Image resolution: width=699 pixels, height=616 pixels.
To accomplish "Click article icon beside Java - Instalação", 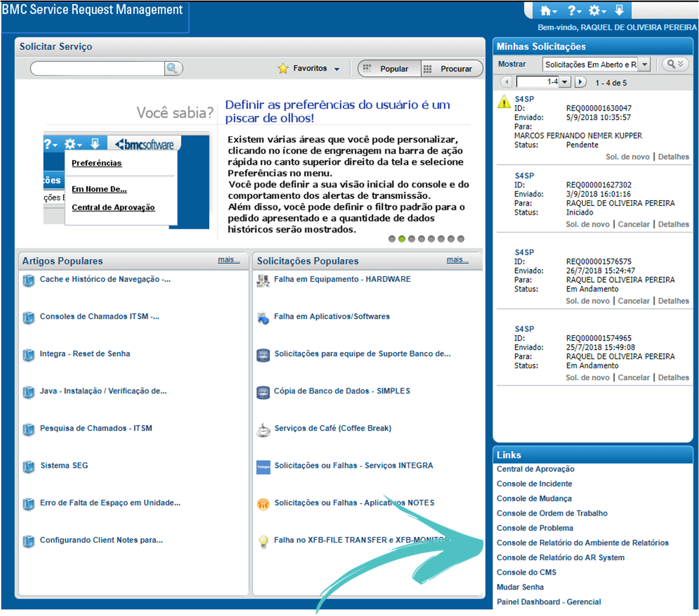I will pos(28,392).
